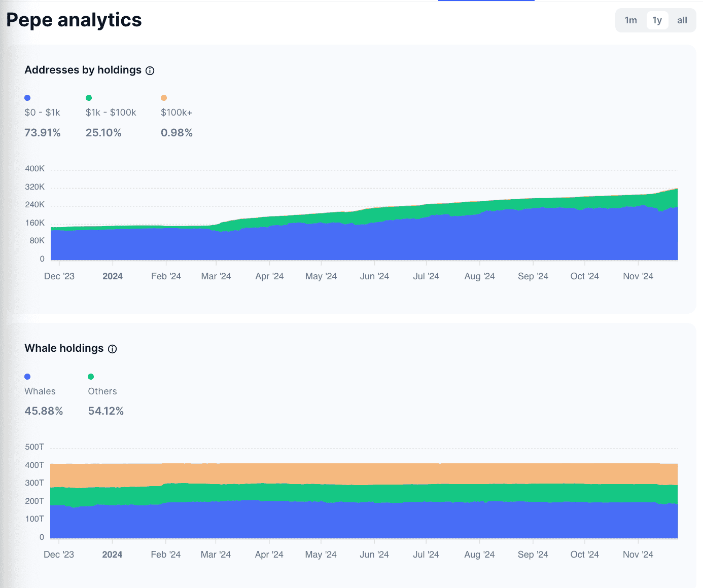Click Mar '24 on the addresses chart axis
The image size is (703, 588).
pyautogui.click(x=216, y=276)
